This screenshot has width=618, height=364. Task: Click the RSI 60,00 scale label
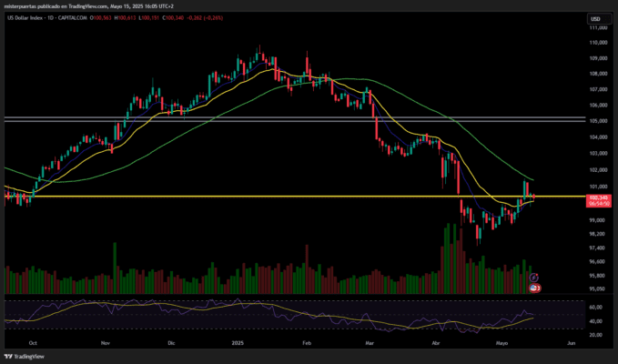point(597,307)
